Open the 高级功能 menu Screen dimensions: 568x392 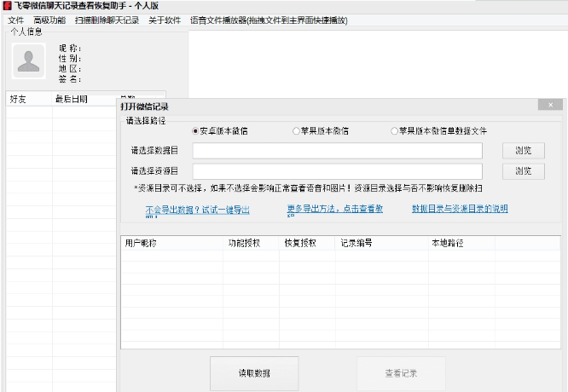click(x=49, y=20)
